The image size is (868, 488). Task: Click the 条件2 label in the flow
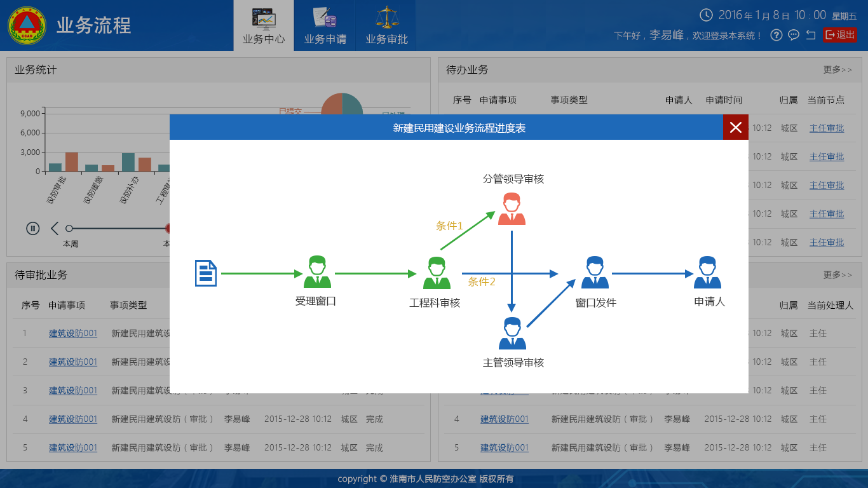pyautogui.click(x=482, y=281)
